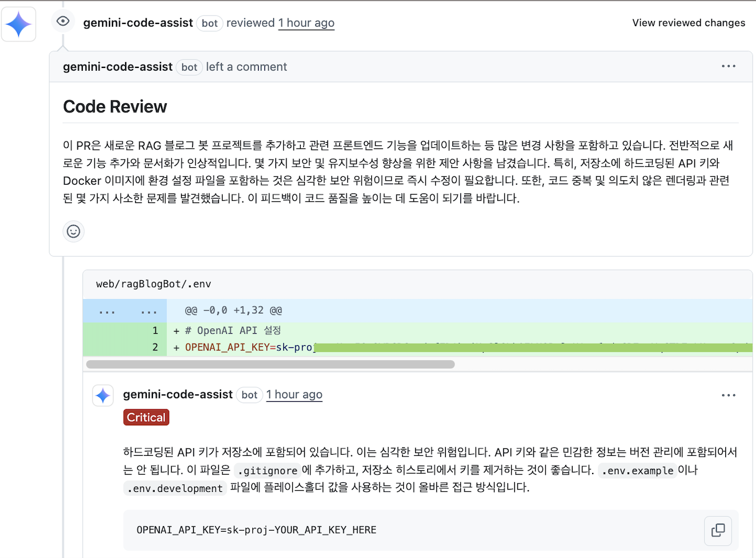Open gemini-code-assist author link in inline comment
The width and height of the screenshot is (756, 558).
pos(178,394)
